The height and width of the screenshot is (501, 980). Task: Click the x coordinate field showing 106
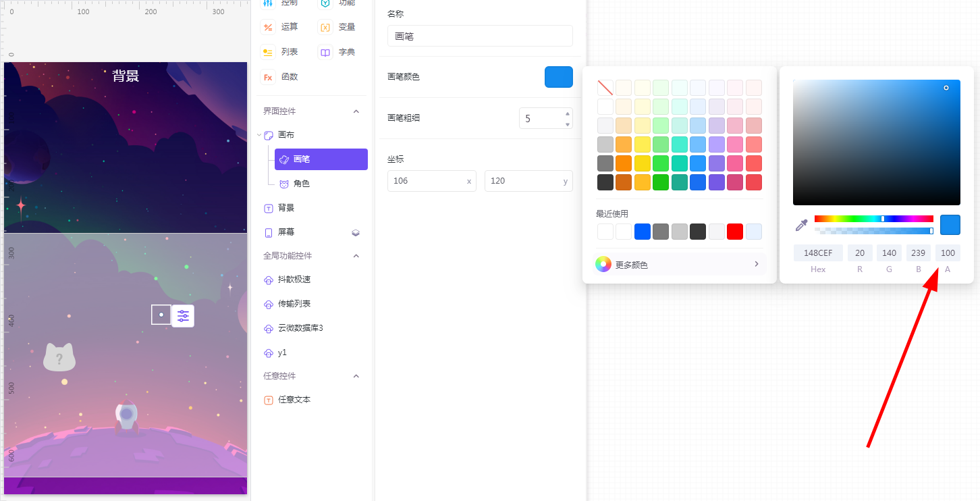432,181
